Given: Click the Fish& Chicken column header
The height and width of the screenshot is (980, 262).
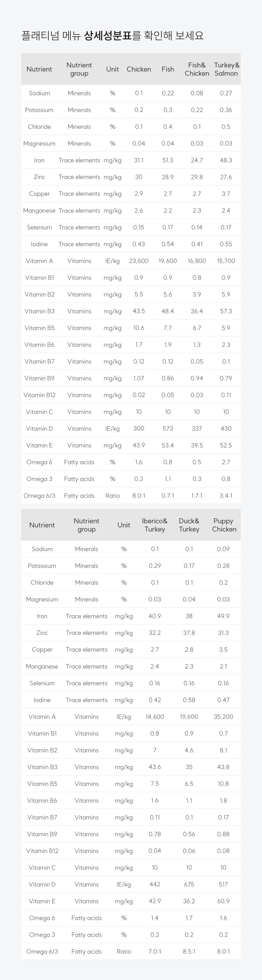Looking at the screenshot, I should click(196, 69).
